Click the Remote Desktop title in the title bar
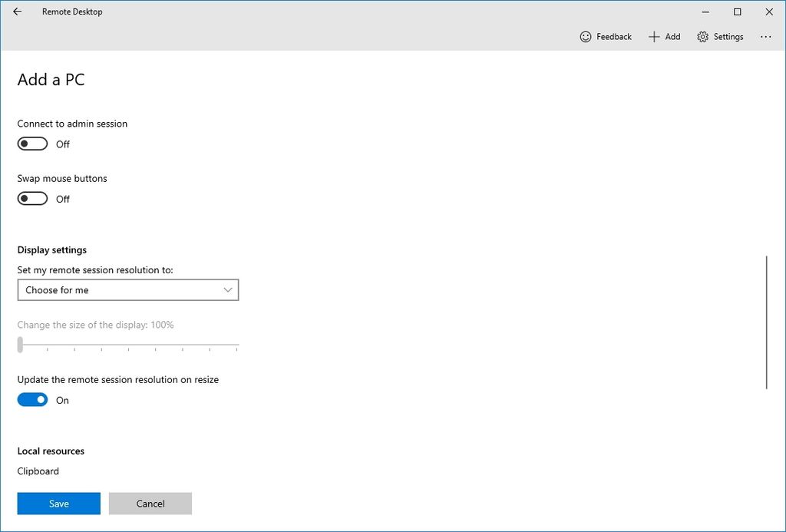The image size is (786, 532). click(x=72, y=12)
